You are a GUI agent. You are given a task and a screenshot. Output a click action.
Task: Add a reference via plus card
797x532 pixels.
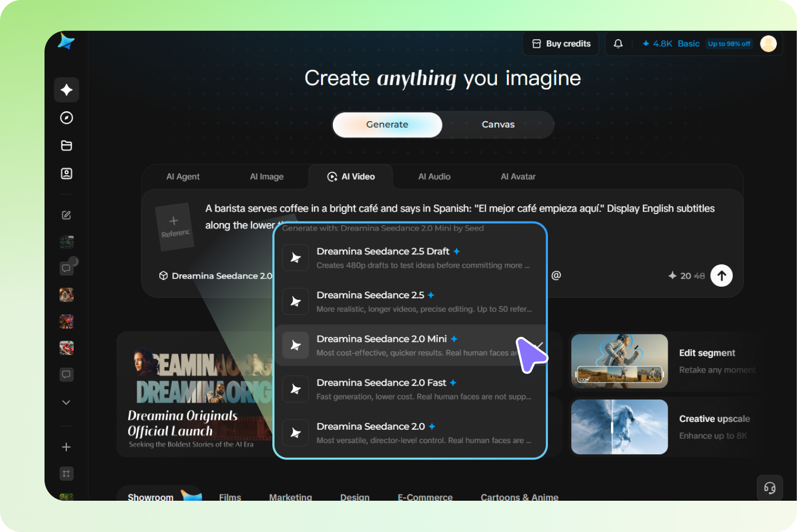coord(174,227)
